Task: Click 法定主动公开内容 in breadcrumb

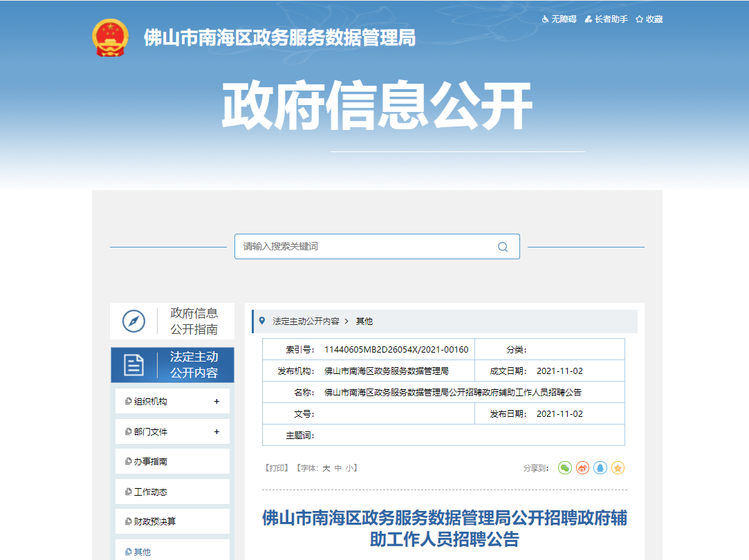Action: 306,321
